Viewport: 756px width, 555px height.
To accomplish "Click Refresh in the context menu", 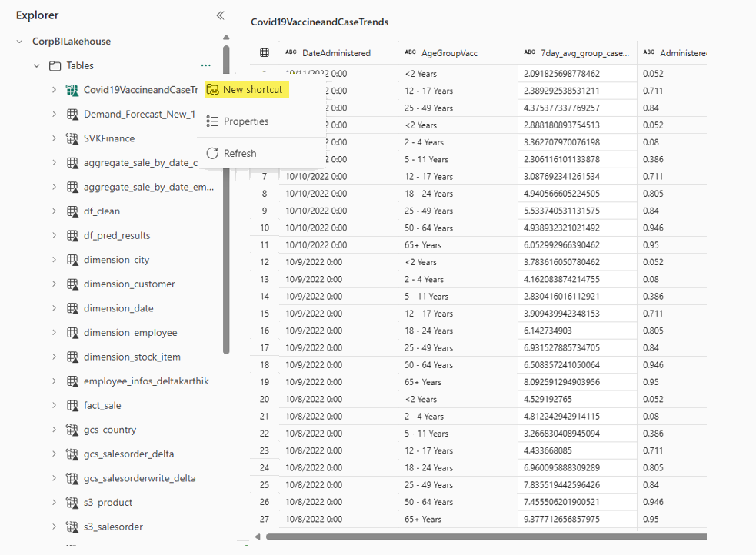I will point(239,154).
